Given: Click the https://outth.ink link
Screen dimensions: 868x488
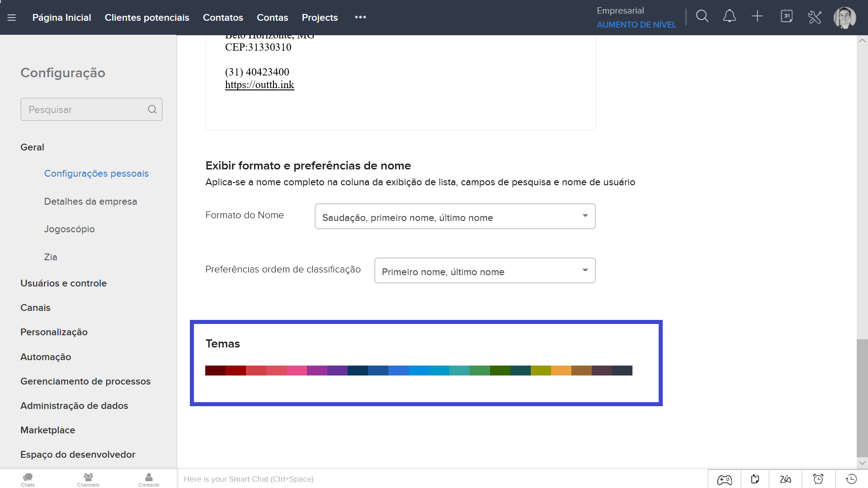Looking at the screenshot, I should [x=259, y=85].
